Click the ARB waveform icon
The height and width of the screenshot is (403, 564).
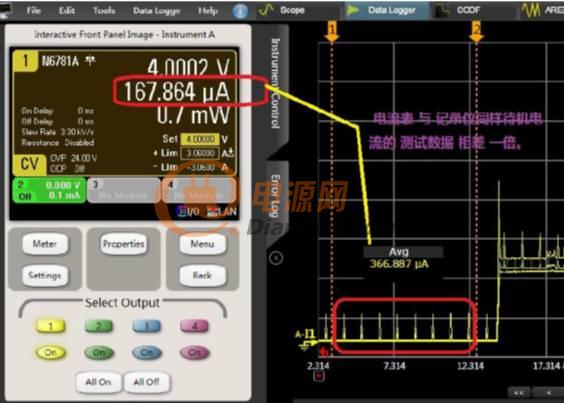[x=531, y=10]
